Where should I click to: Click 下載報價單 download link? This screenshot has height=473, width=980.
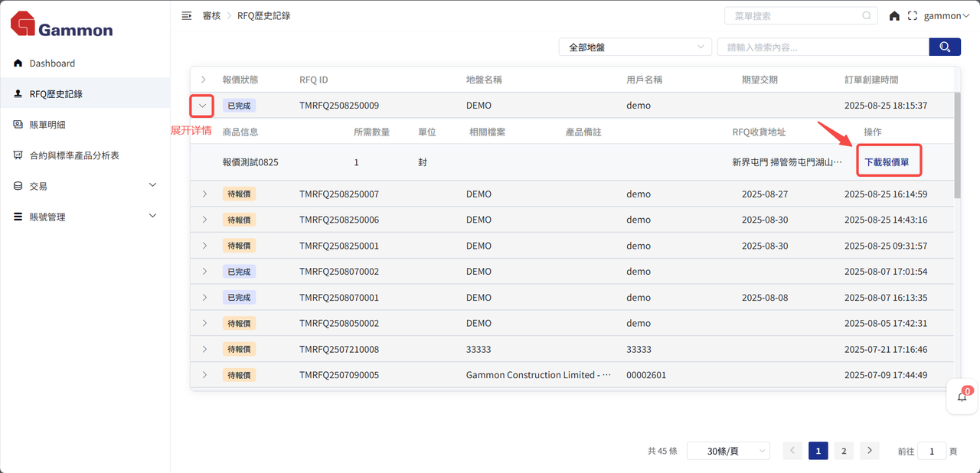click(x=887, y=162)
